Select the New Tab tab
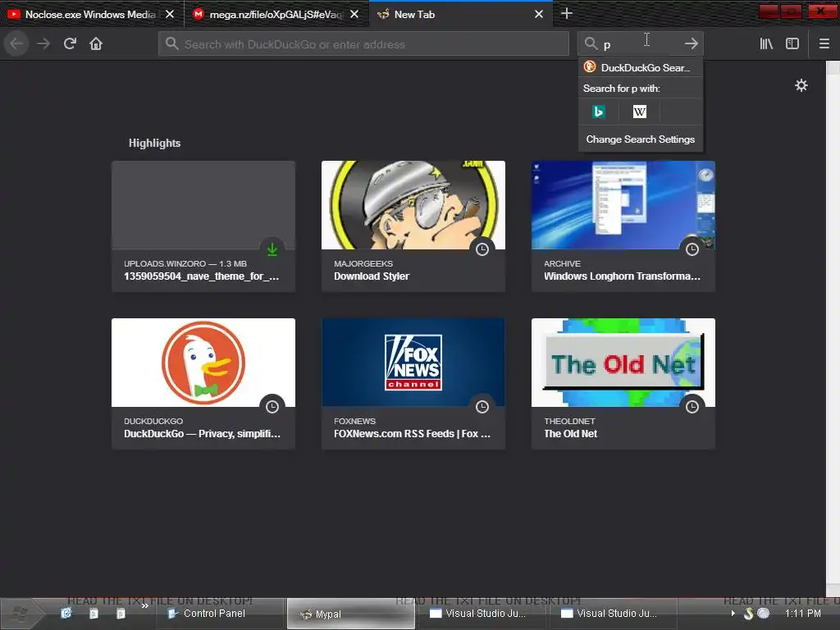The width and height of the screenshot is (840, 630). click(461, 15)
